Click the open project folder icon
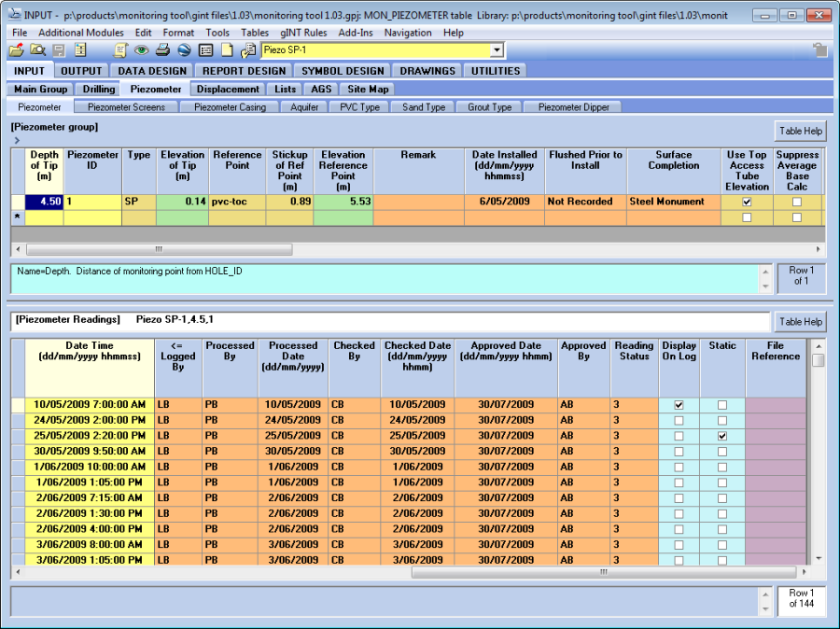This screenshot has width=840, height=629. [16, 50]
